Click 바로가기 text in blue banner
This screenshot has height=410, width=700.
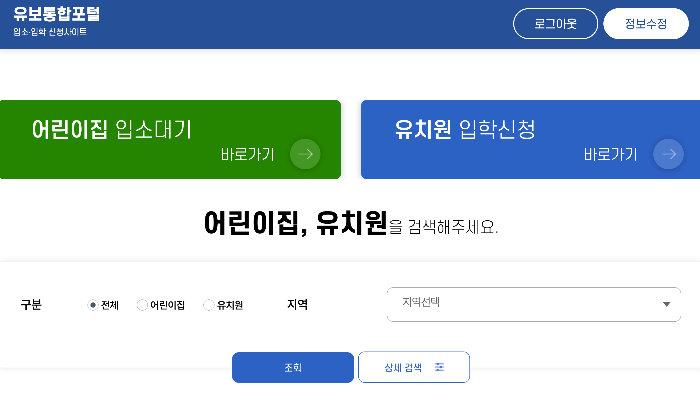coord(610,155)
